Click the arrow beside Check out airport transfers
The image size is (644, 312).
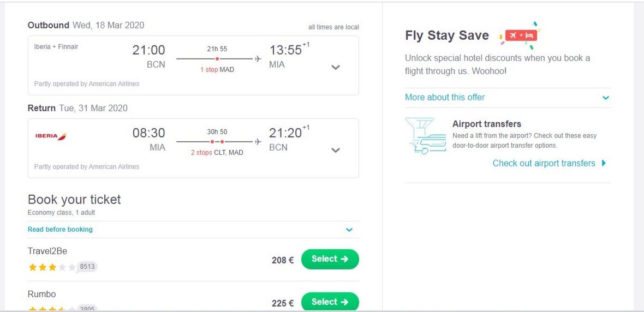tap(604, 163)
